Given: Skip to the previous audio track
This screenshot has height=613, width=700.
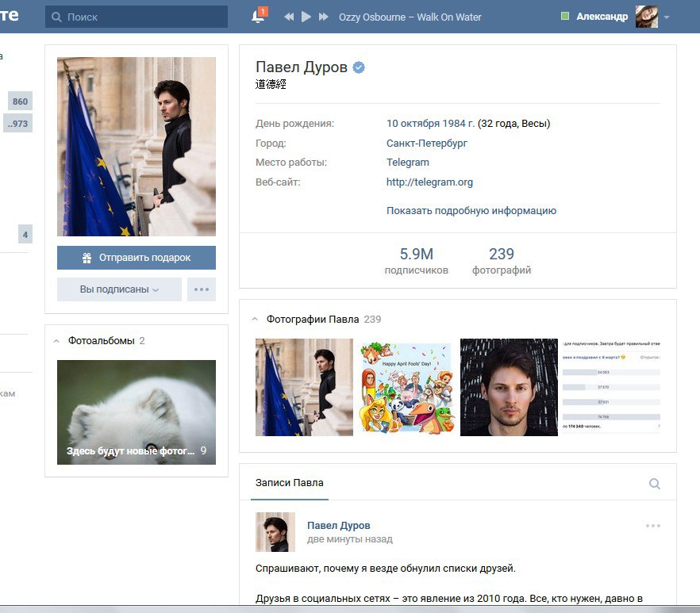Looking at the screenshot, I should coord(289,17).
